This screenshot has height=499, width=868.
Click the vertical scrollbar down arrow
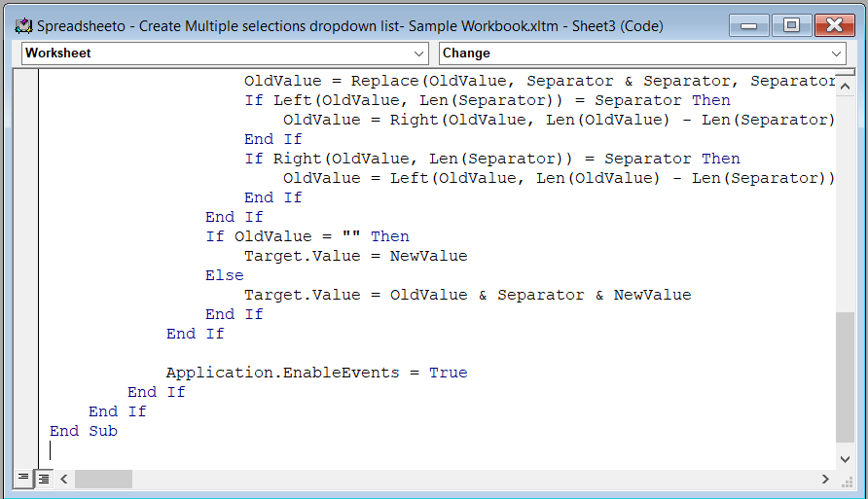pos(845,458)
